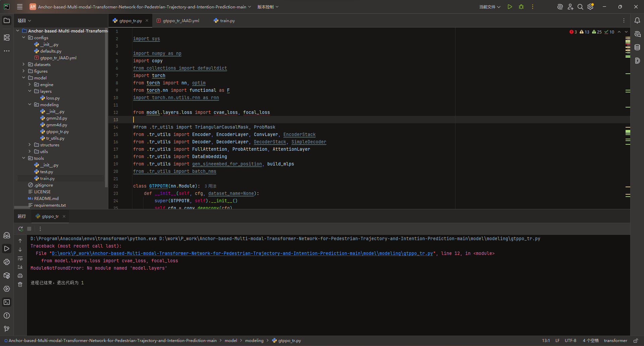The image size is (644, 346).
Task: Clear all console output trash icon
Action: pos(20,284)
